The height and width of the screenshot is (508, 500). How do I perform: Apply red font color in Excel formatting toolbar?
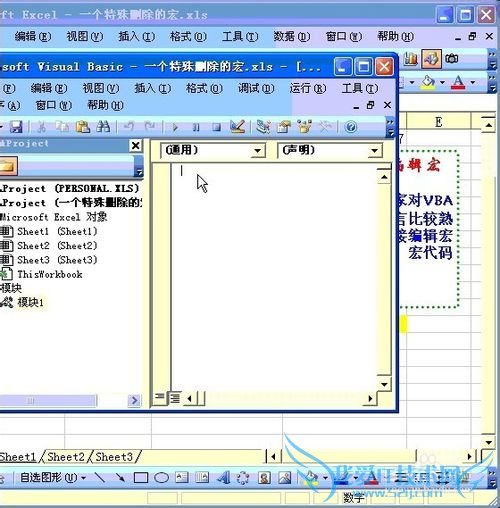[x=458, y=82]
